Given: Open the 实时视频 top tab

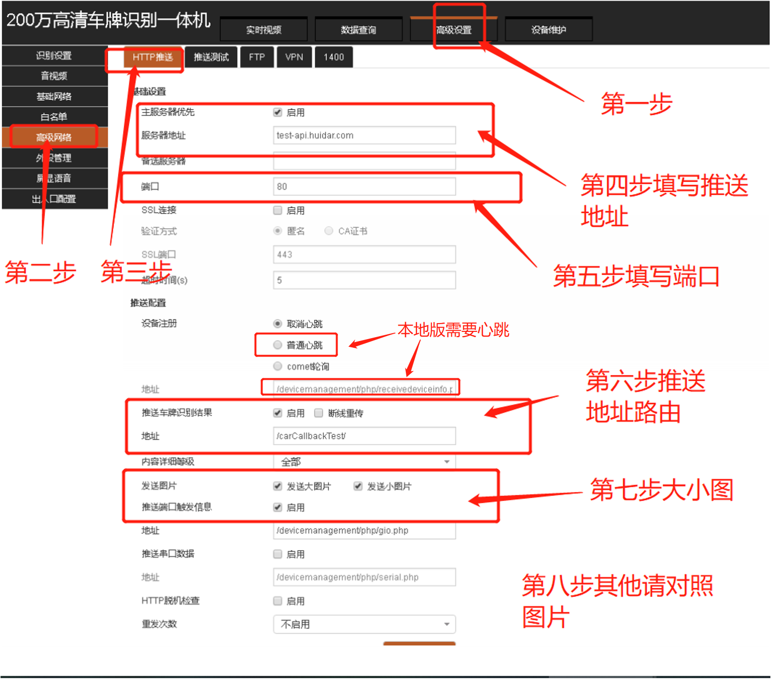Looking at the screenshot, I should tap(263, 30).
